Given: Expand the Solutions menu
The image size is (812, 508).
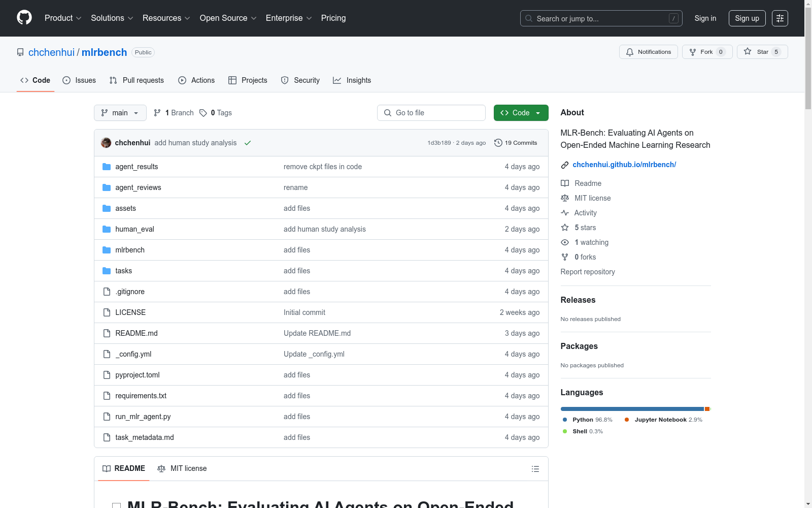Looking at the screenshot, I should click(x=112, y=18).
